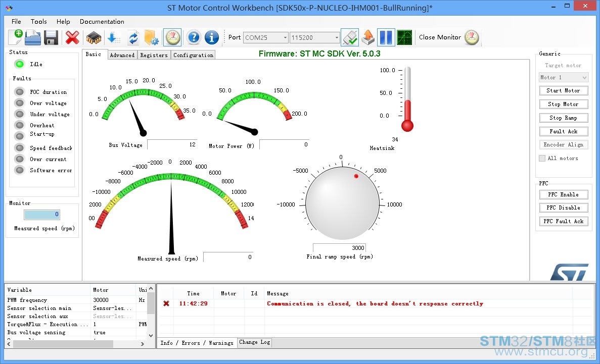Select the Basic tab
This screenshot has height=364, width=600.
coord(94,55)
